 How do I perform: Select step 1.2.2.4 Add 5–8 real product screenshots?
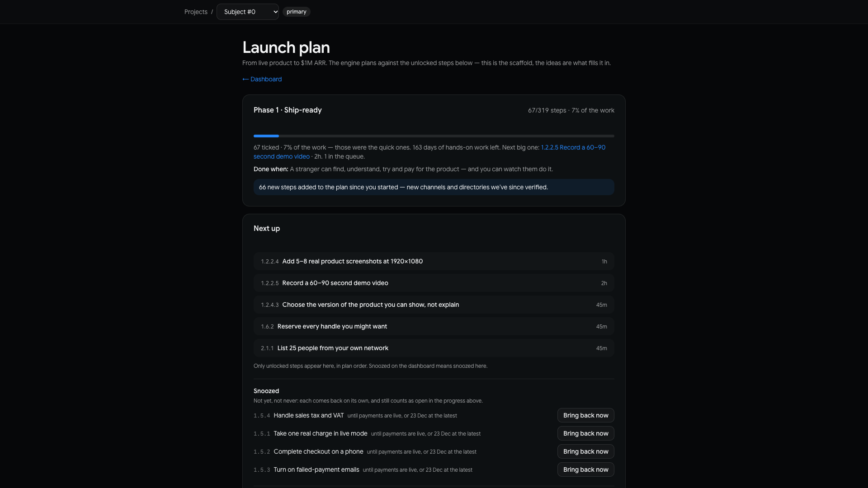(434, 261)
